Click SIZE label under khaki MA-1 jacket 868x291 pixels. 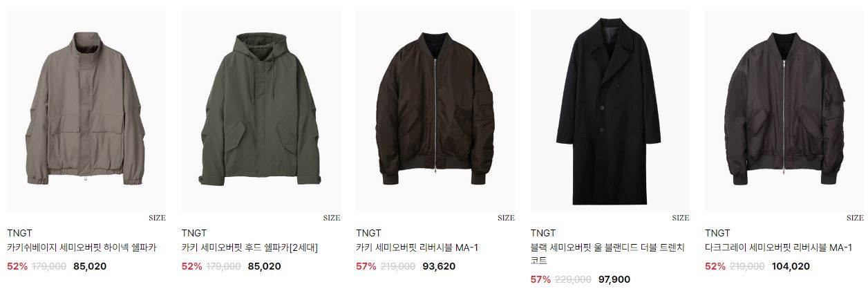[x=506, y=218]
